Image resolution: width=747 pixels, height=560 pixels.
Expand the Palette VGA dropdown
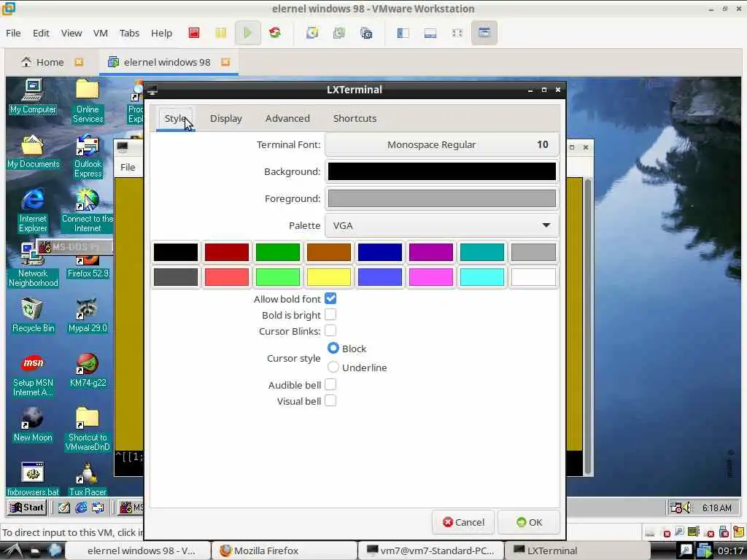(441, 225)
